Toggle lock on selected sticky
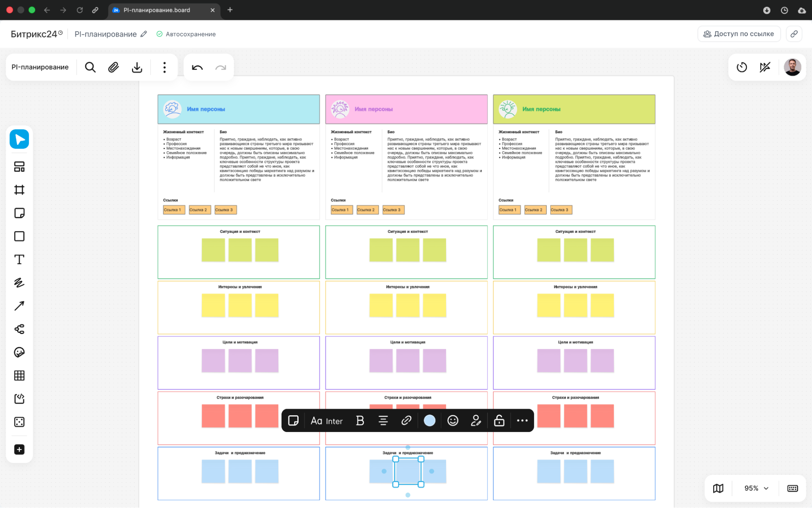Image resolution: width=812 pixels, height=508 pixels. (499, 421)
